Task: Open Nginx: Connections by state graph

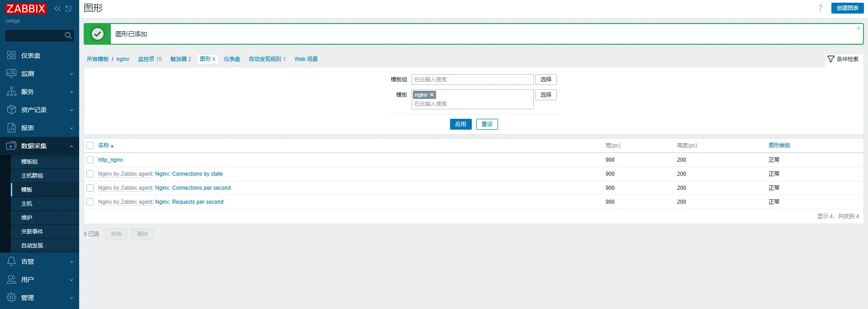Action: [x=189, y=174]
